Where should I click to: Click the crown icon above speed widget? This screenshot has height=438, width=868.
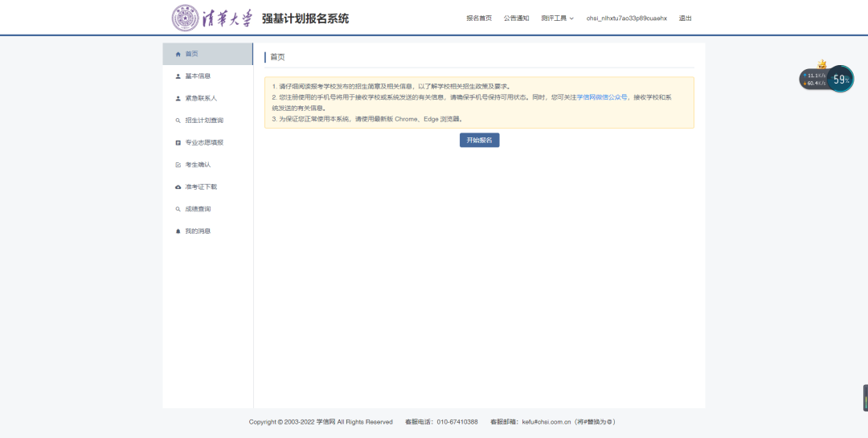pyautogui.click(x=822, y=64)
